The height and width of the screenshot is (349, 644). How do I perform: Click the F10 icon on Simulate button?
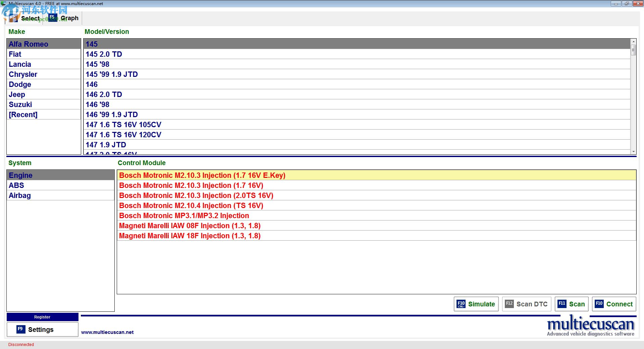point(461,304)
